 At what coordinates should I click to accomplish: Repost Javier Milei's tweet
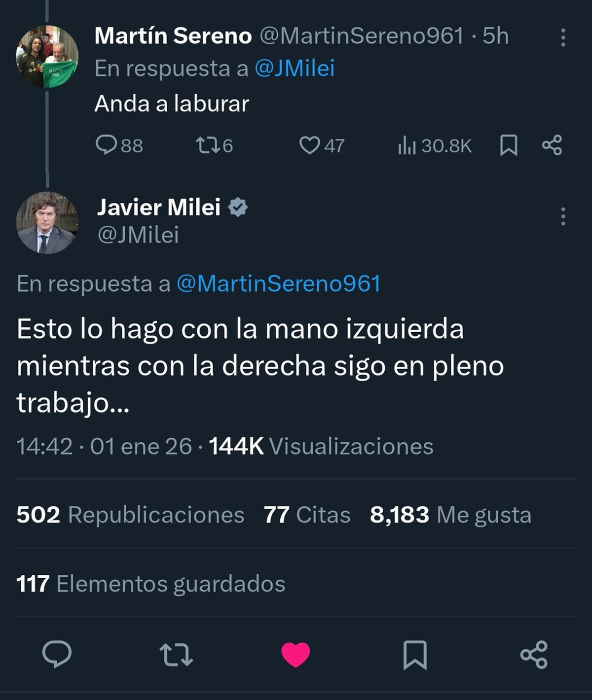[x=176, y=654]
